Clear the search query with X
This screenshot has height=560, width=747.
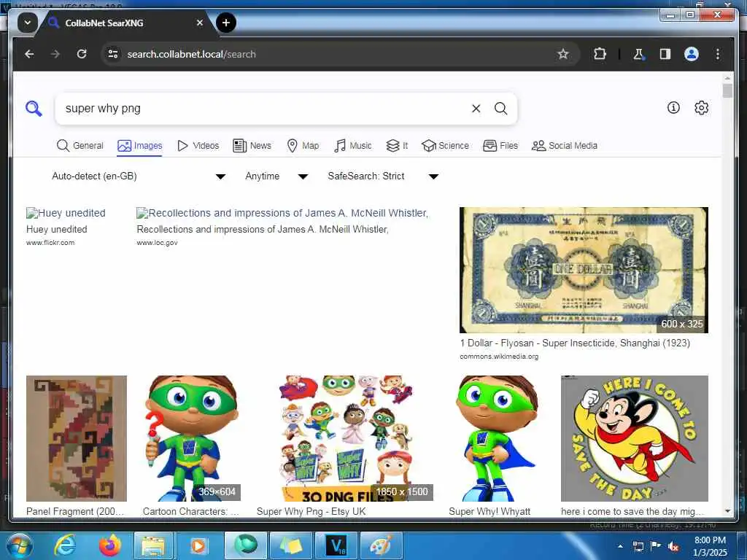point(476,109)
